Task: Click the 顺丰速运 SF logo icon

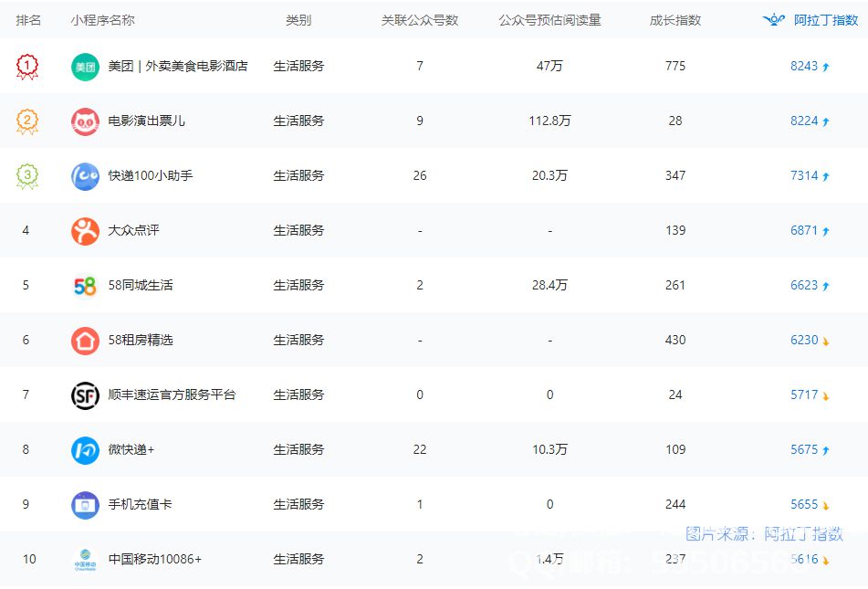Action: tap(85, 395)
